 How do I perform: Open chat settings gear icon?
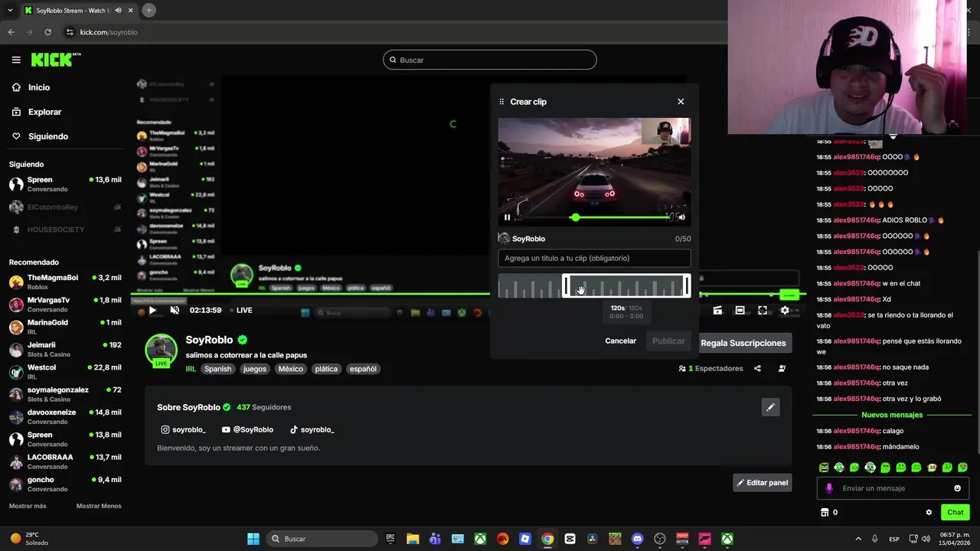929,512
